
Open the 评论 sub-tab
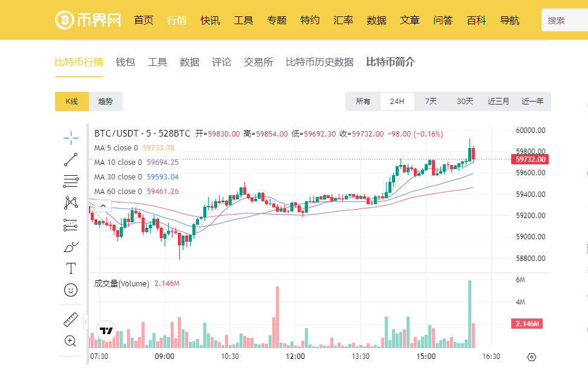(x=221, y=62)
